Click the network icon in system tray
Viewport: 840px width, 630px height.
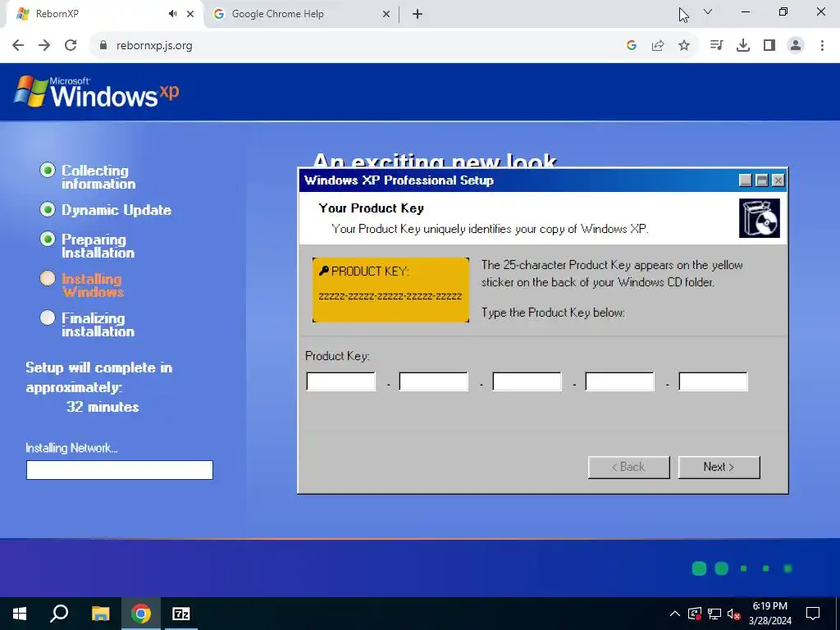click(x=714, y=614)
